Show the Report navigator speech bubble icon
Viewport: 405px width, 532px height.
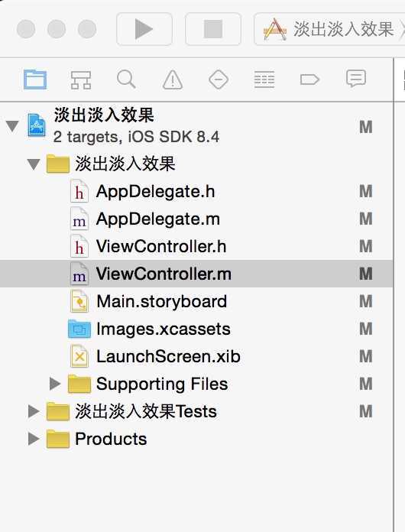point(356,79)
